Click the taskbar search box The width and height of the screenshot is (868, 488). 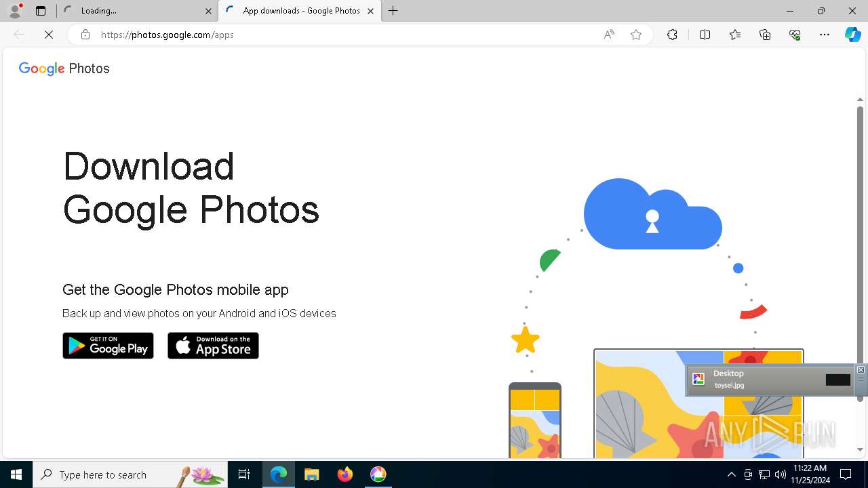point(130,474)
